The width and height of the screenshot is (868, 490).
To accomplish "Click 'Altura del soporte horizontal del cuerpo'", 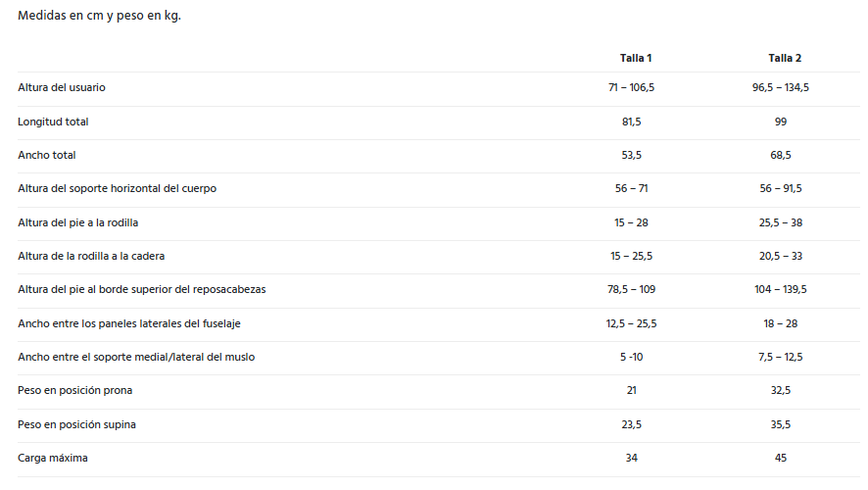I will click(118, 188).
